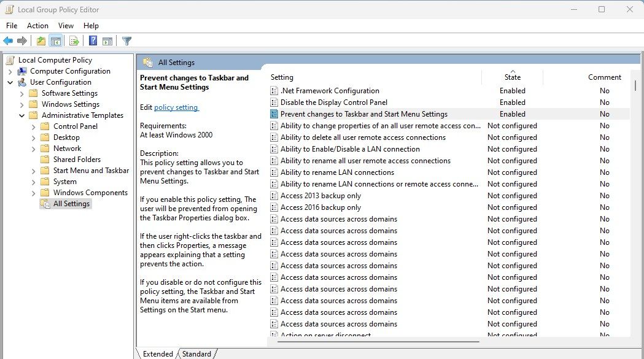Open the Help toolbar icon
Image resolution: width=644 pixels, height=359 pixels.
coord(93,41)
